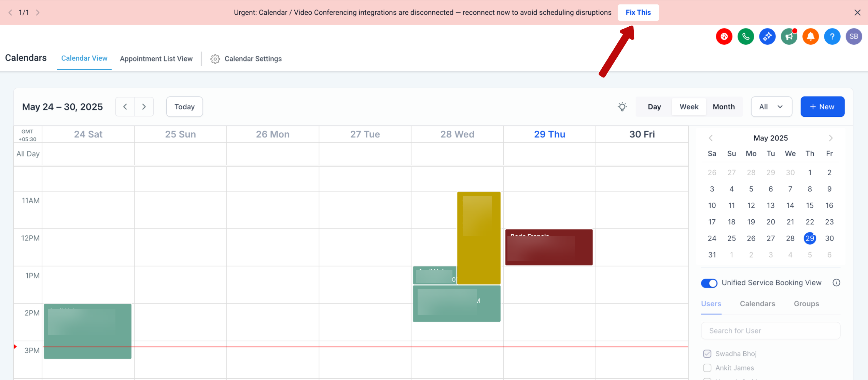Click the Search for User field

[x=770, y=331]
